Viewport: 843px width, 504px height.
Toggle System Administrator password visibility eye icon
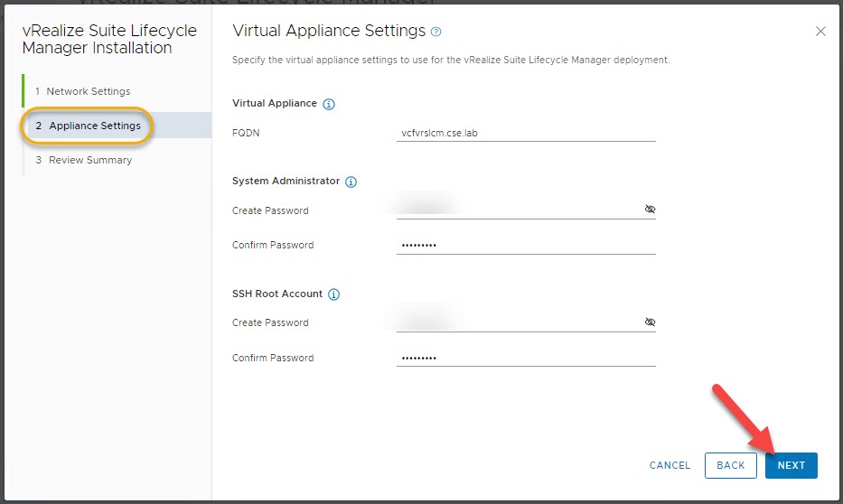[x=650, y=210]
